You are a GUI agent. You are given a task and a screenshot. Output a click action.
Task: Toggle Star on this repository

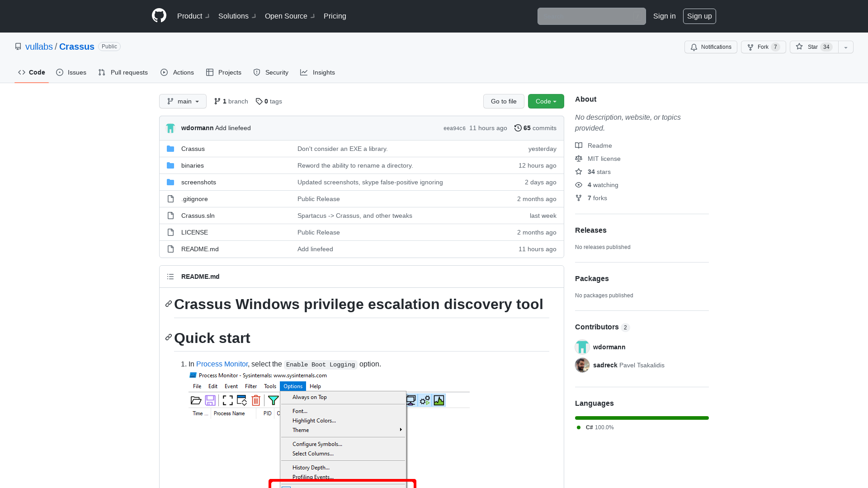coord(812,47)
